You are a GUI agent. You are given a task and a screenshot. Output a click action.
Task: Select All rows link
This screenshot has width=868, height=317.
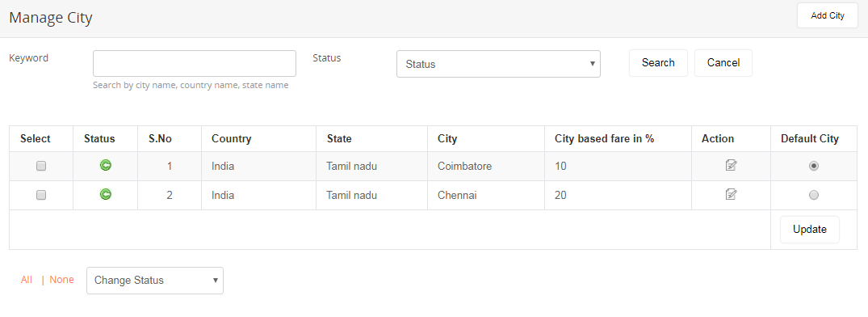tap(27, 280)
